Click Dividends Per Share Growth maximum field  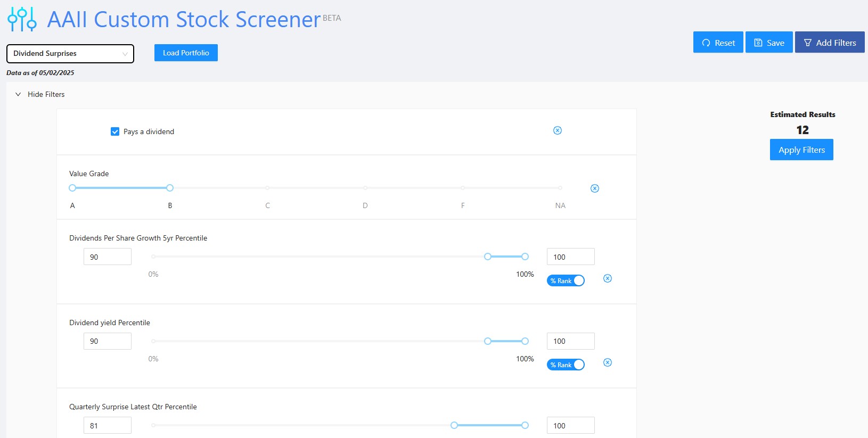click(x=571, y=257)
